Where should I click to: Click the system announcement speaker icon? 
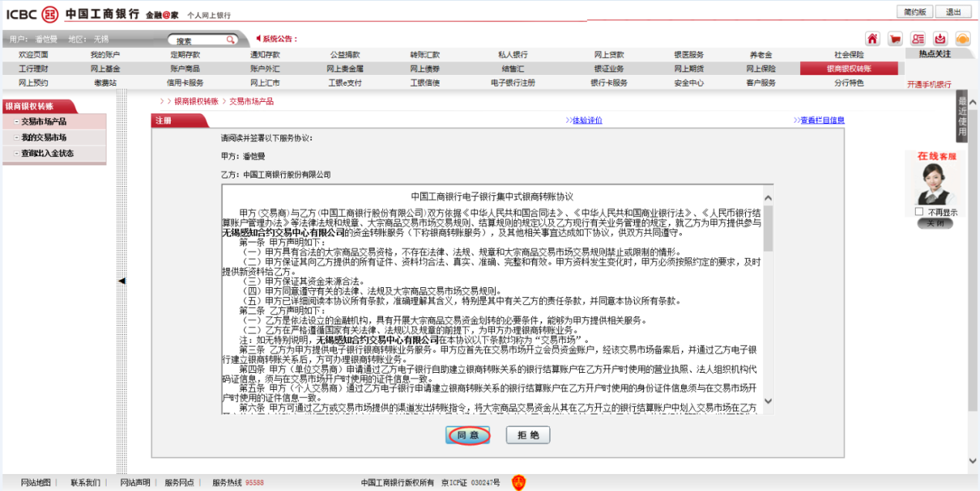click(x=258, y=38)
